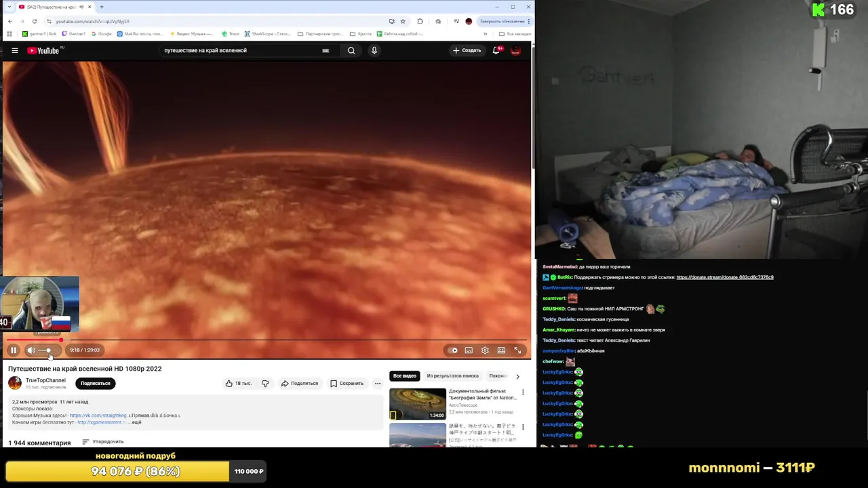
Task: Open the on-screen keyboard in search box
Action: click(x=325, y=50)
